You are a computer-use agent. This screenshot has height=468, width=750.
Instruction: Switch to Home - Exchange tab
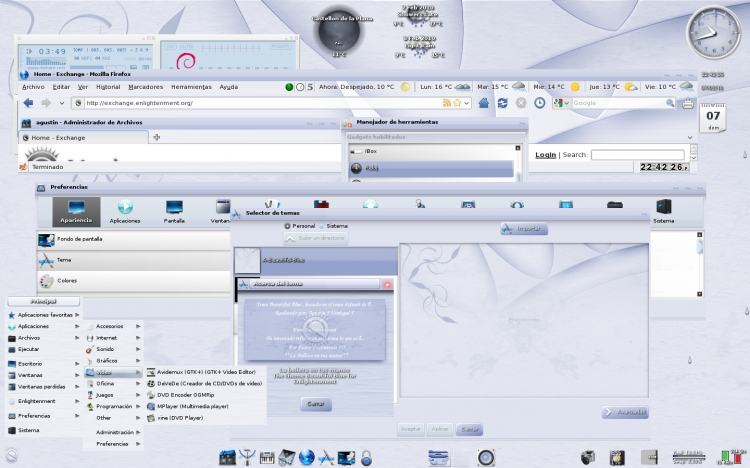(x=84, y=137)
